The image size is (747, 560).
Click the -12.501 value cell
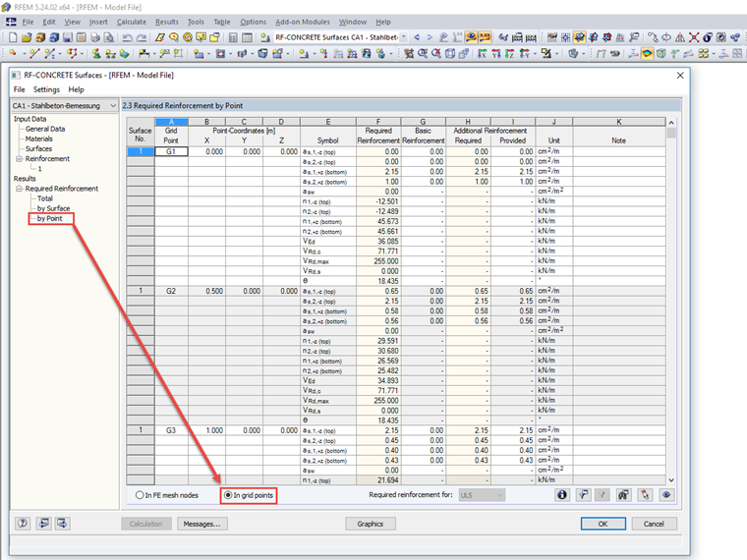(378, 201)
